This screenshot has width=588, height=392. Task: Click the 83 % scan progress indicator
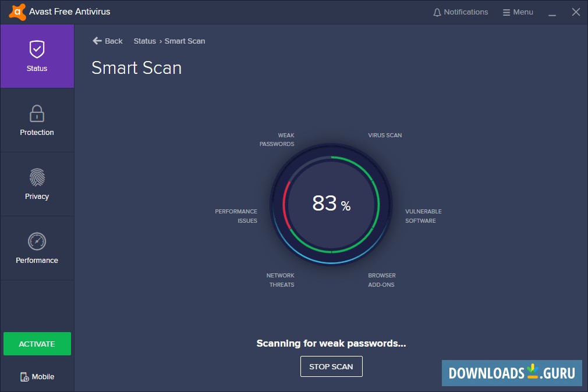coord(331,204)
